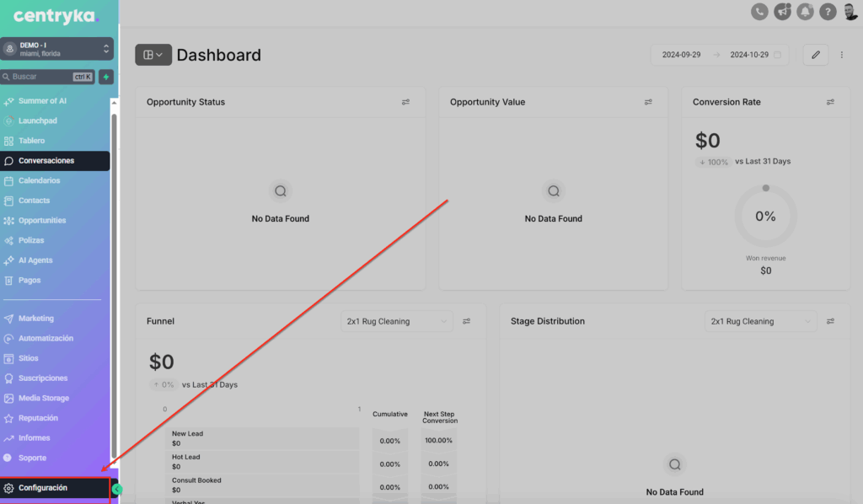Screen dimensions: 863x504
Task: Expand the dashboard layout switcher dropdown
Action: (153, 55)
